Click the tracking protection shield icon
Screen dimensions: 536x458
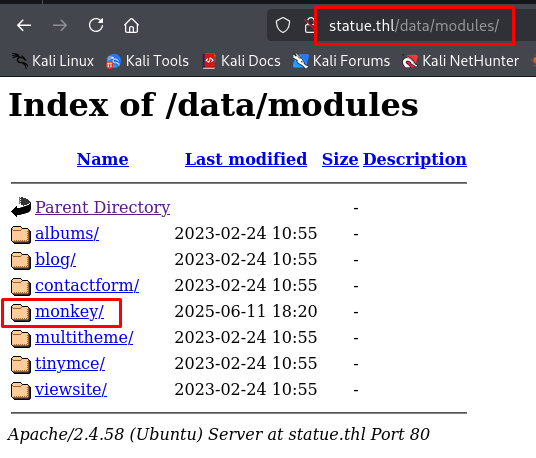[x=283, y=25]
